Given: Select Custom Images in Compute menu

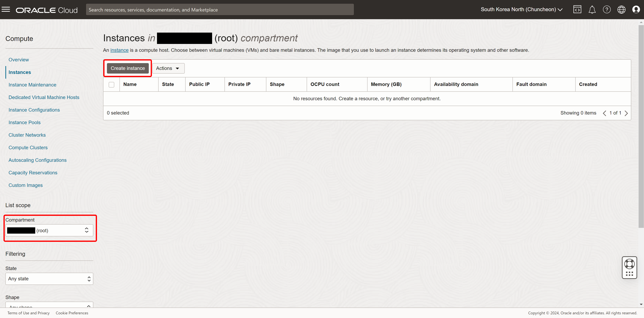Looking at the screenshot, I should (25, 185).
